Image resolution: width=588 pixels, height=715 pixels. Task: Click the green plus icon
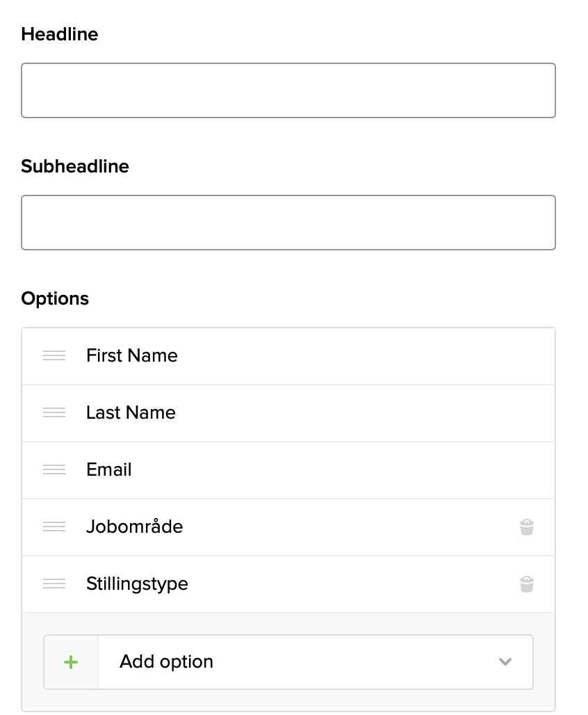pyautogui.click(x=71, y=662)
